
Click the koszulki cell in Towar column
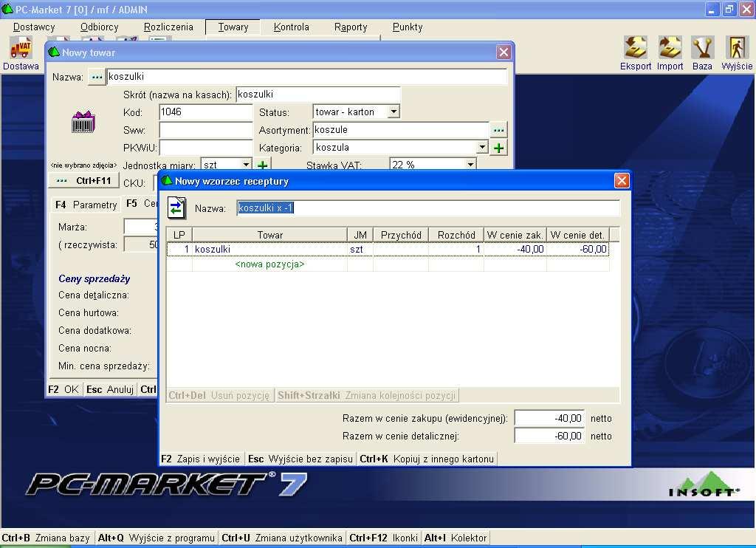(x=270, y=250)
